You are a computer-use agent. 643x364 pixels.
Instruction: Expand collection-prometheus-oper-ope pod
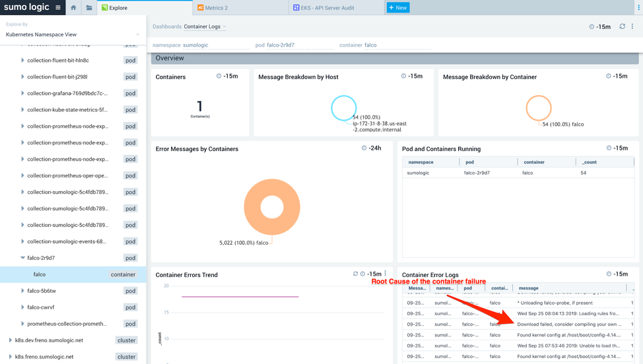click(x=22, y=175)
